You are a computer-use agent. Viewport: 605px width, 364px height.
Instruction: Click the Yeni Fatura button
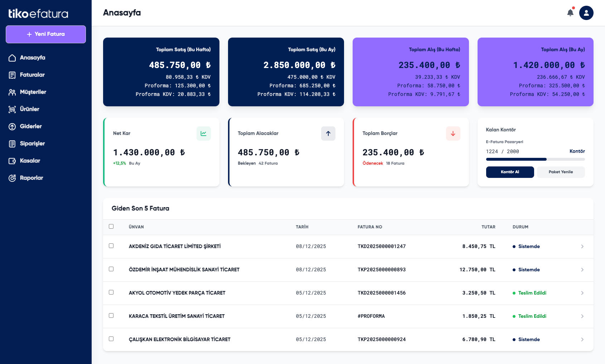(x=46, y=34)
